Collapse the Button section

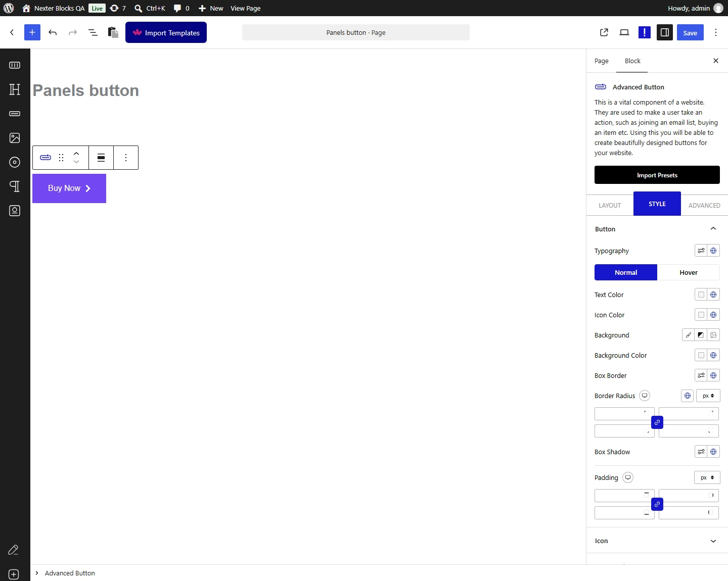coord(657,229)
